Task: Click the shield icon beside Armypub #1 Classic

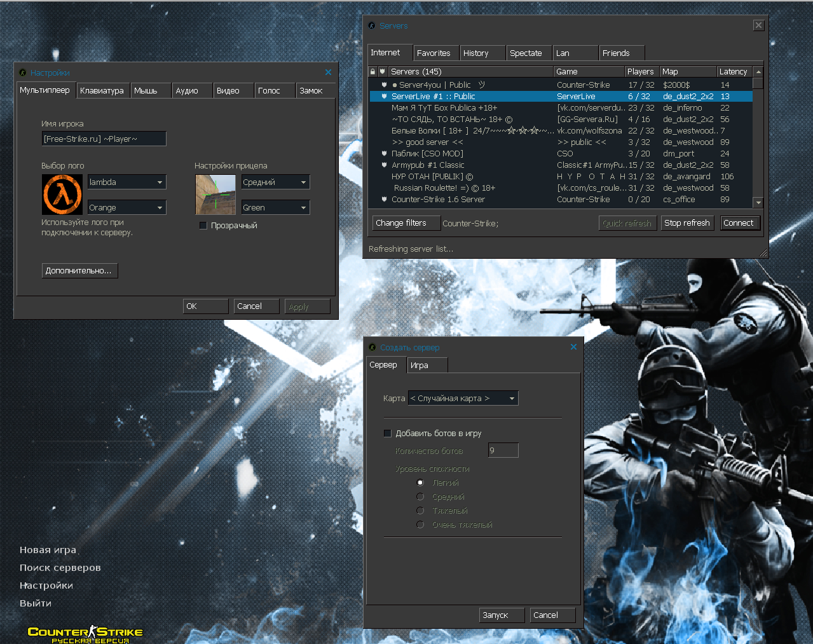Action: [x=385, y=165]
